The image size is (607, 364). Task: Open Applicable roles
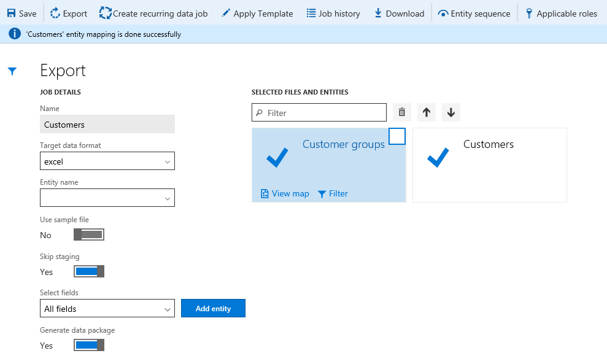click(562, 14)
